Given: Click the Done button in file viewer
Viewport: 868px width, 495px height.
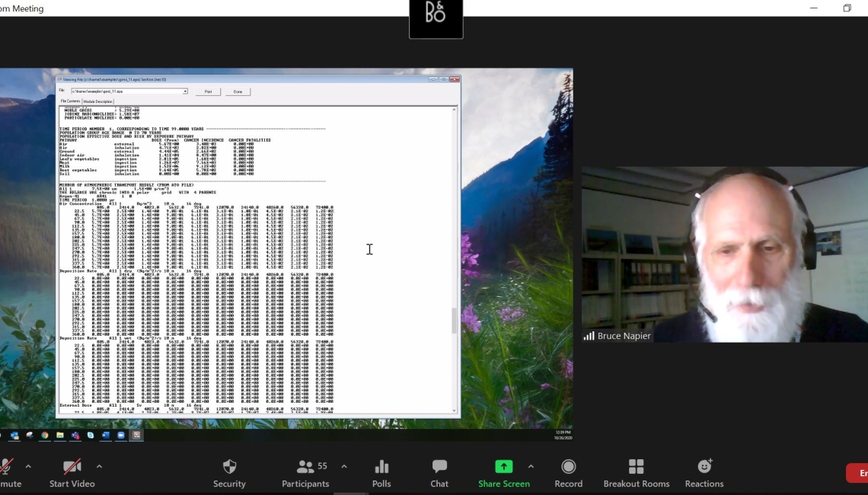Looking at the screenshot, I should [238, 91].
